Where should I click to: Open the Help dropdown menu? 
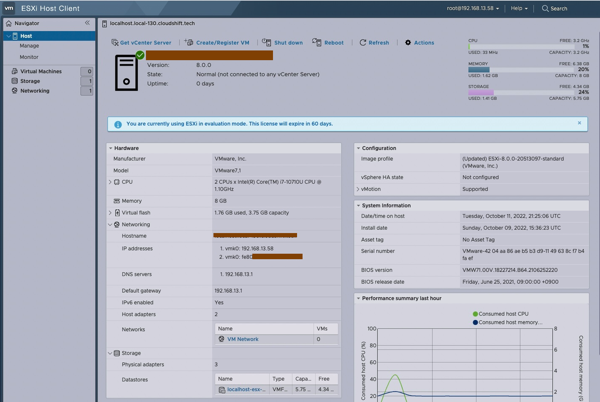[x=519, y=8]
